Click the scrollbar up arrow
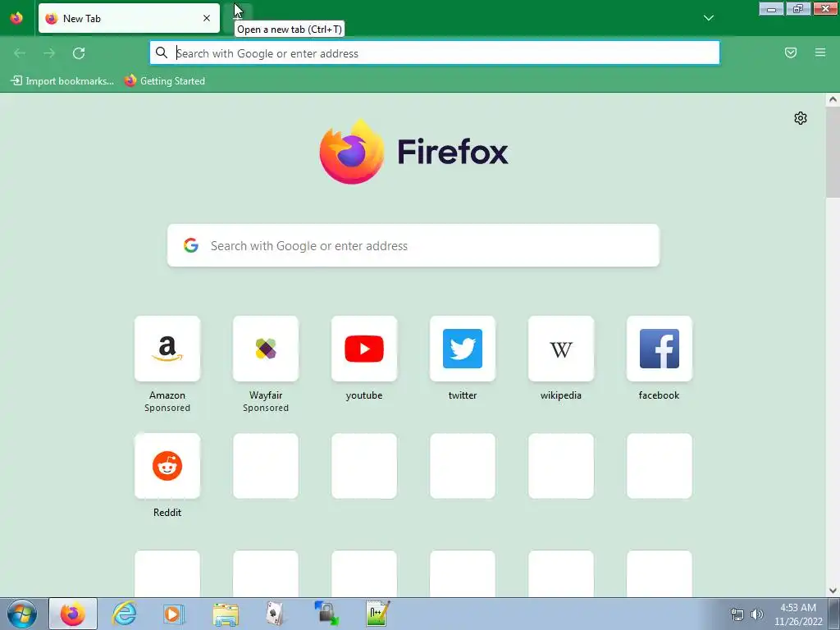840x630 pixels. 833,99
